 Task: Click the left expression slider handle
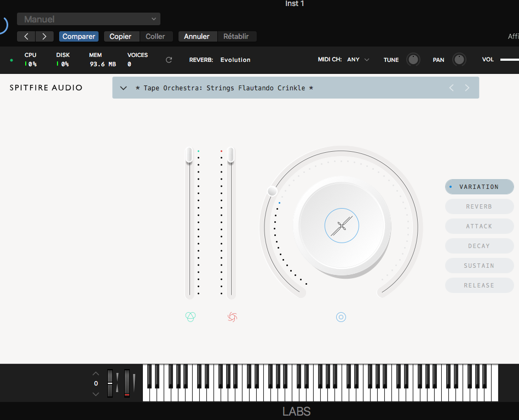point(189,155)
